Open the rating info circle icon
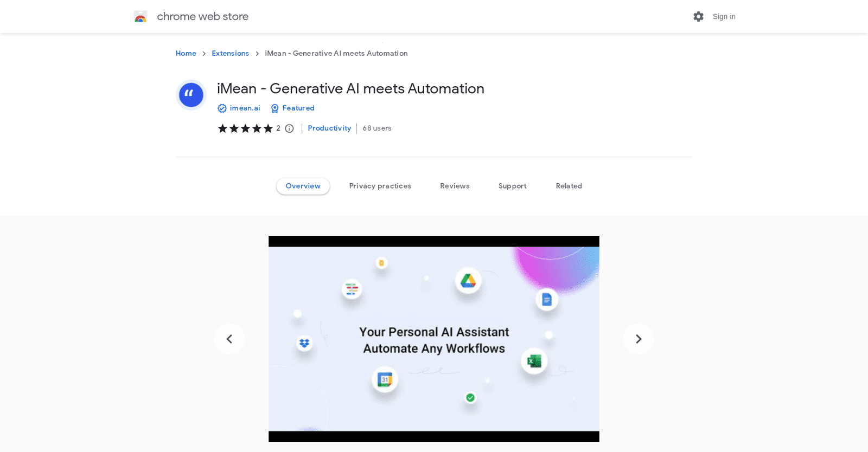This screenshot has height=452, width=868. tap(290, 128)
